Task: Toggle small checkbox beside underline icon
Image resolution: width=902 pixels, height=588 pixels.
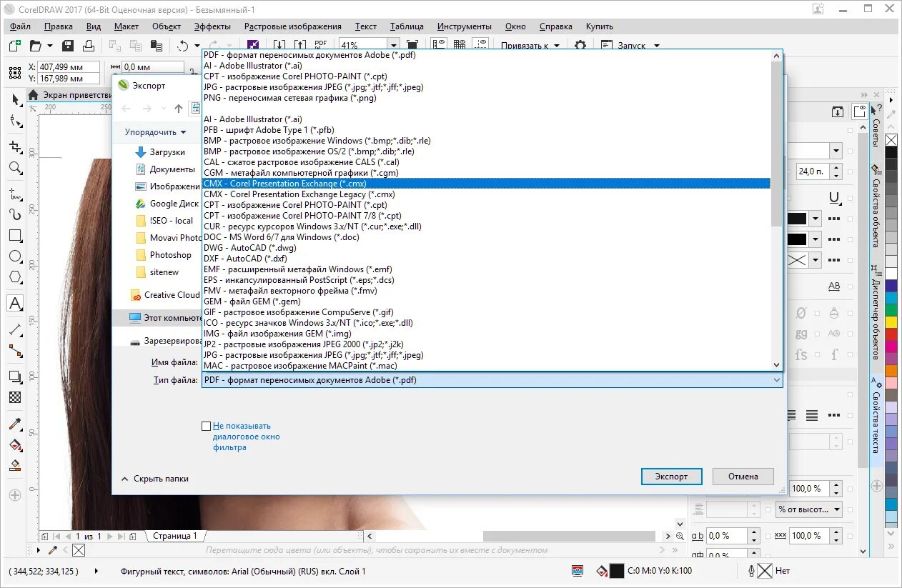Action: pos(850,198)
